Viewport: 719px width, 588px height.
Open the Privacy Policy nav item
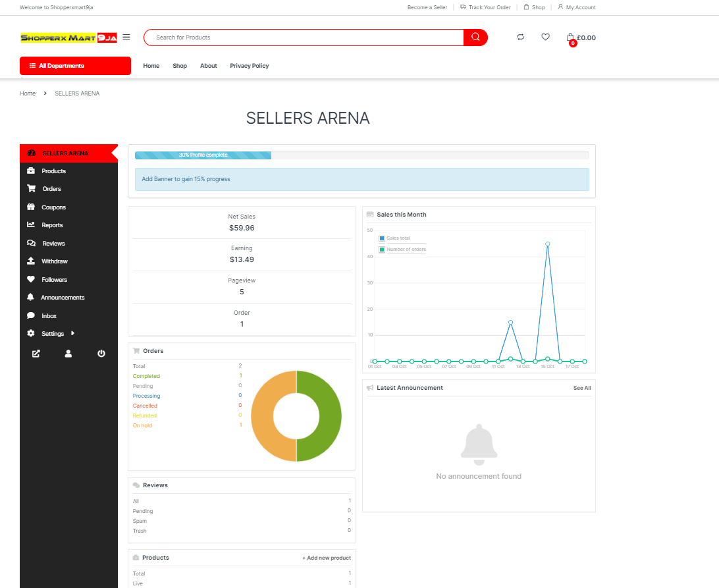point(250,66)
